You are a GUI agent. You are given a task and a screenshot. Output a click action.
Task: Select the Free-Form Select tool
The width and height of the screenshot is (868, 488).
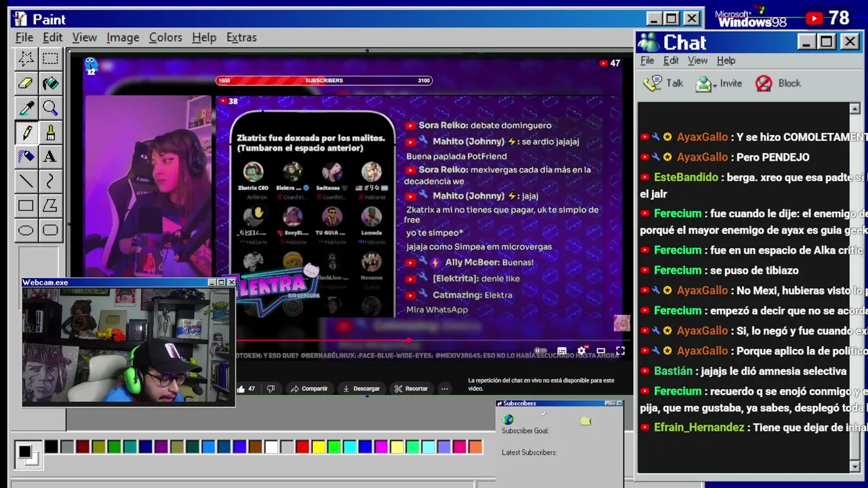click(26, 59)
